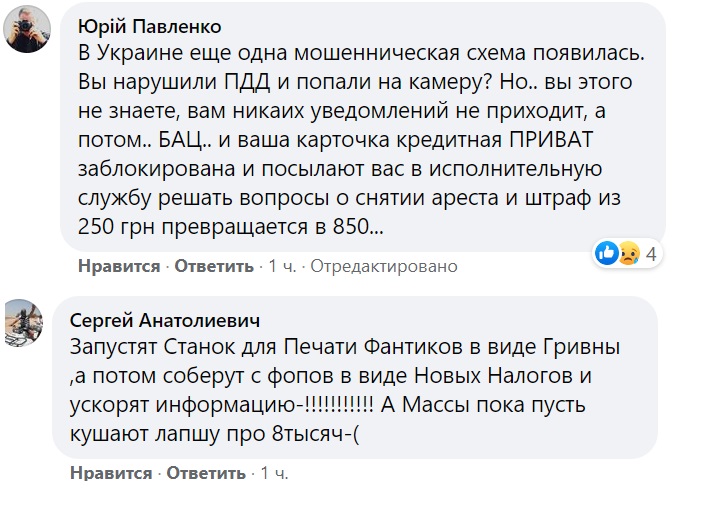713x508 pixels.
Task: Open the Сергей Анатолиевич author name link
Action: 165,321
